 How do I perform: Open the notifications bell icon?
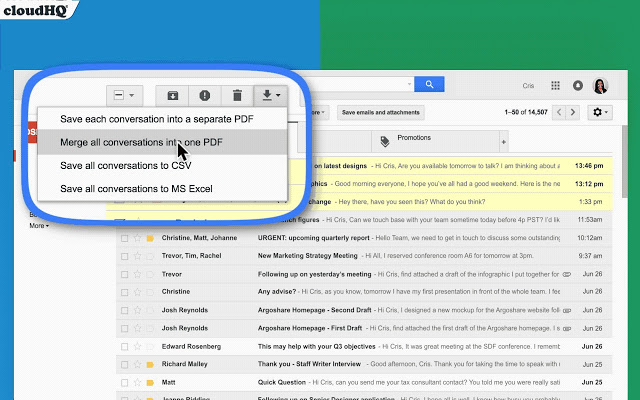click(x=578, y=85)
